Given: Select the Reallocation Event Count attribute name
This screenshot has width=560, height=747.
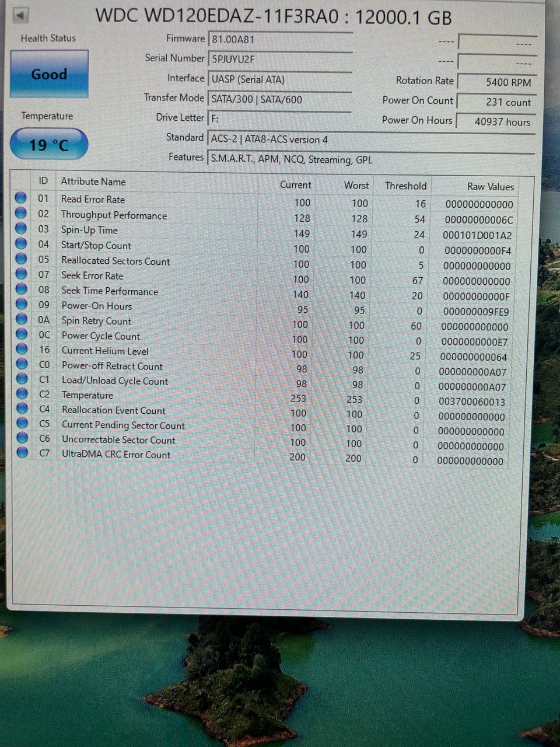Looking at the screenshot, I should (x=114, y=410).
